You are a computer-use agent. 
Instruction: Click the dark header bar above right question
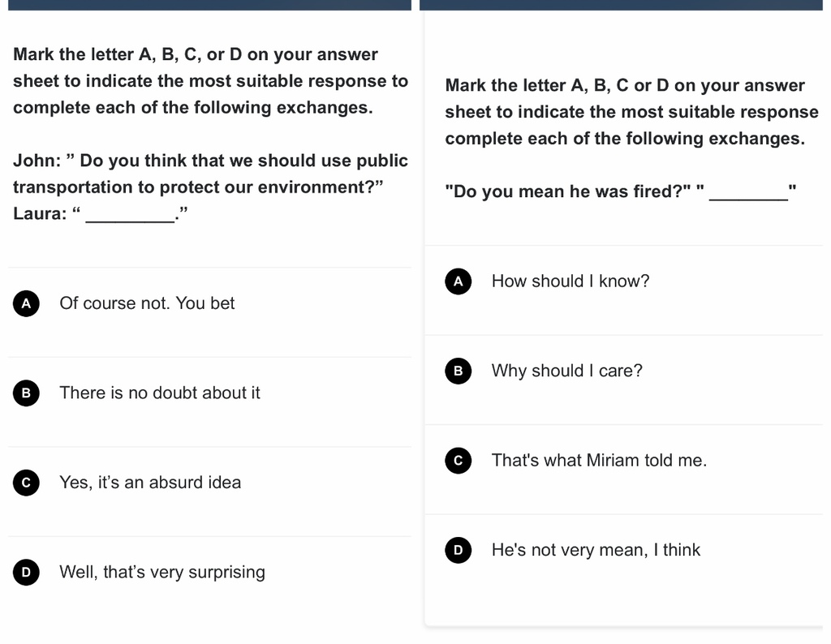pos(621,5)
